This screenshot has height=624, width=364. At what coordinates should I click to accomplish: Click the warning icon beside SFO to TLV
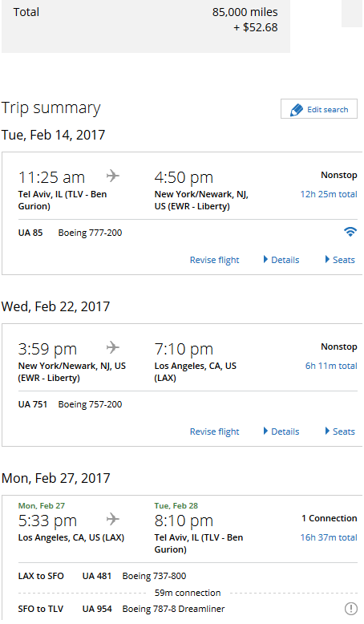pos(350,608)
